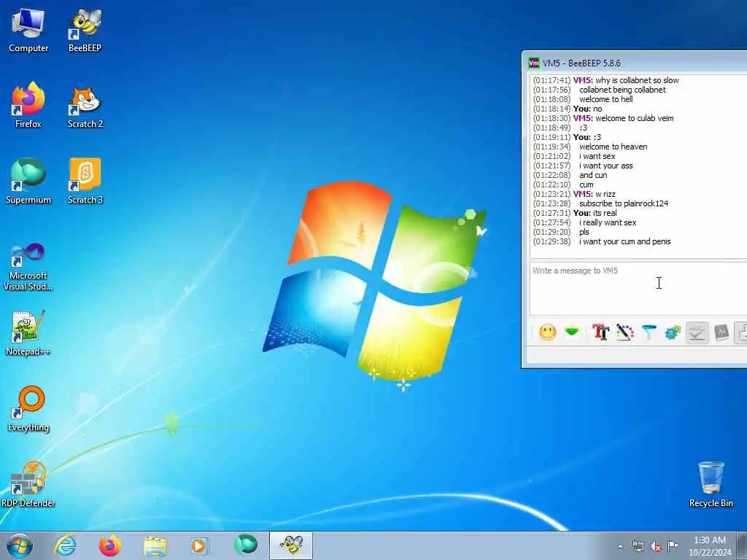Open the font color picker pencil icon
This screenshot has height=560, width=747.
click(624, 332)
